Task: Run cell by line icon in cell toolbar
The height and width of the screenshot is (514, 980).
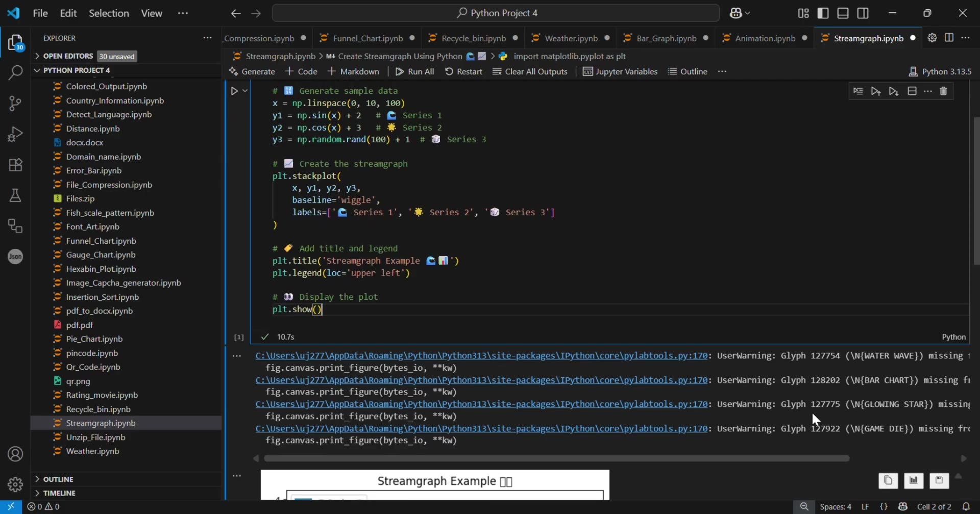Action: (858, 91)
